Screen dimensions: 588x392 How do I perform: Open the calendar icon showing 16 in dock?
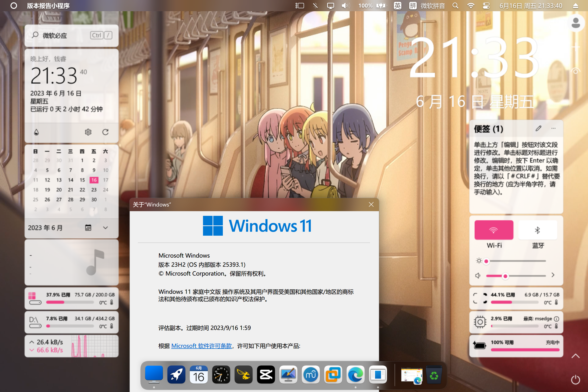coord(199,374)
